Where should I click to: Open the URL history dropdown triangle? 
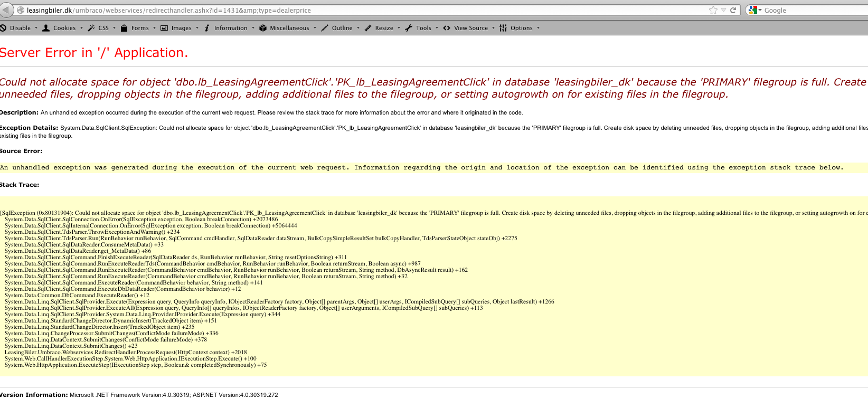(723, 10)
